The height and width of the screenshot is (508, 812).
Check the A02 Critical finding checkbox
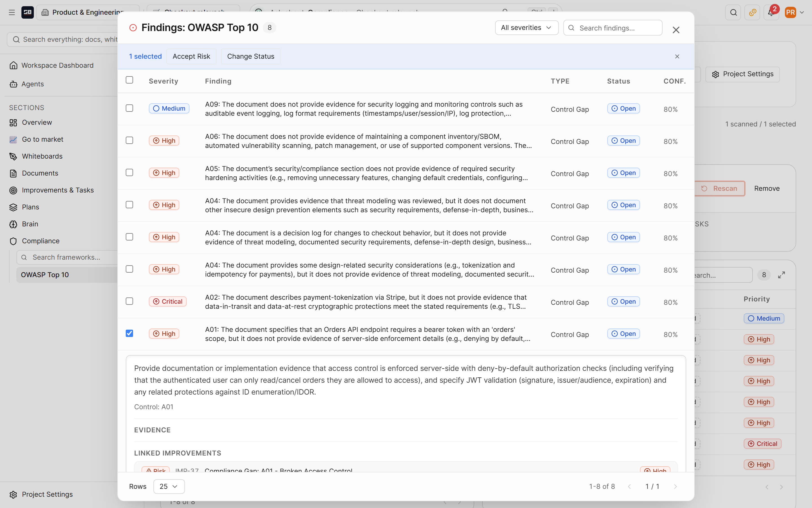tap(129, 301)
